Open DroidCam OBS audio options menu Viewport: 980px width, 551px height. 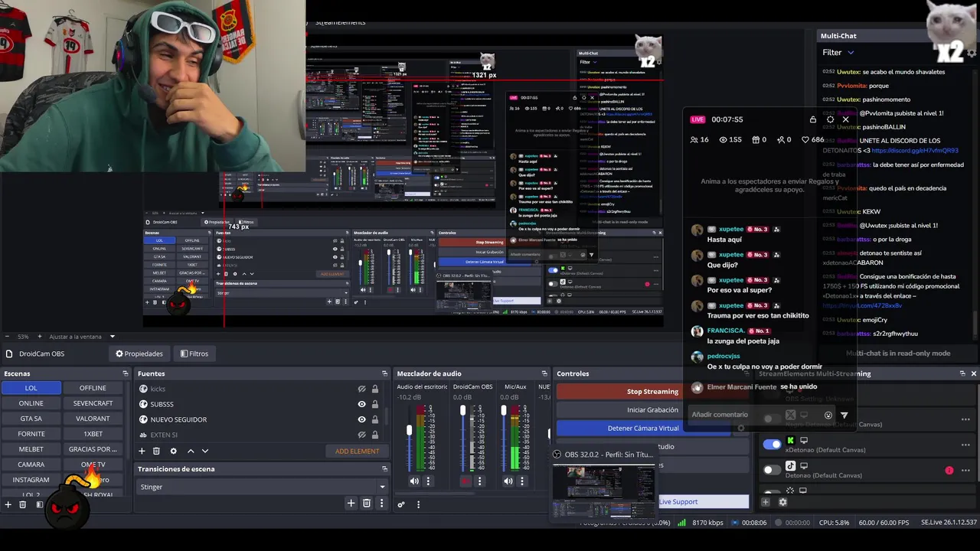pyautogui.click(x=479, y=481)
